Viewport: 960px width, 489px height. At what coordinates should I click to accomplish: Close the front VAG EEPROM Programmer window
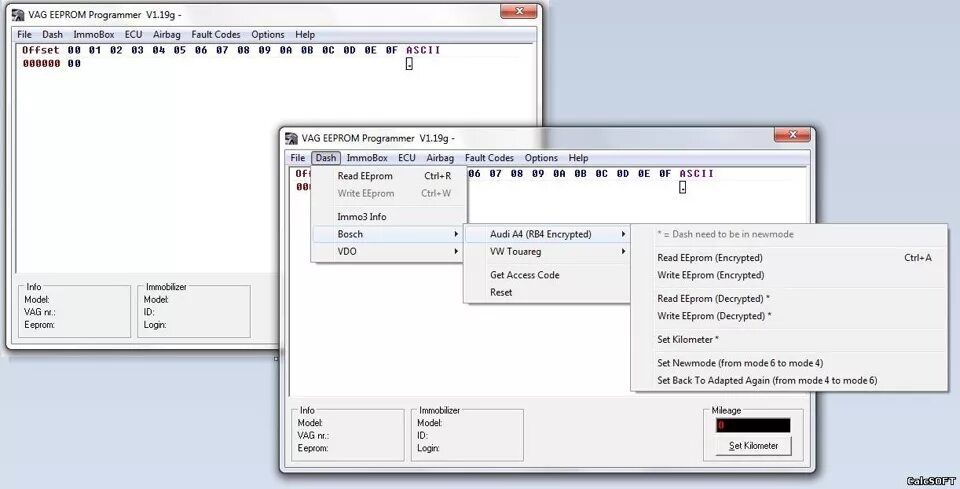point(792,134)
